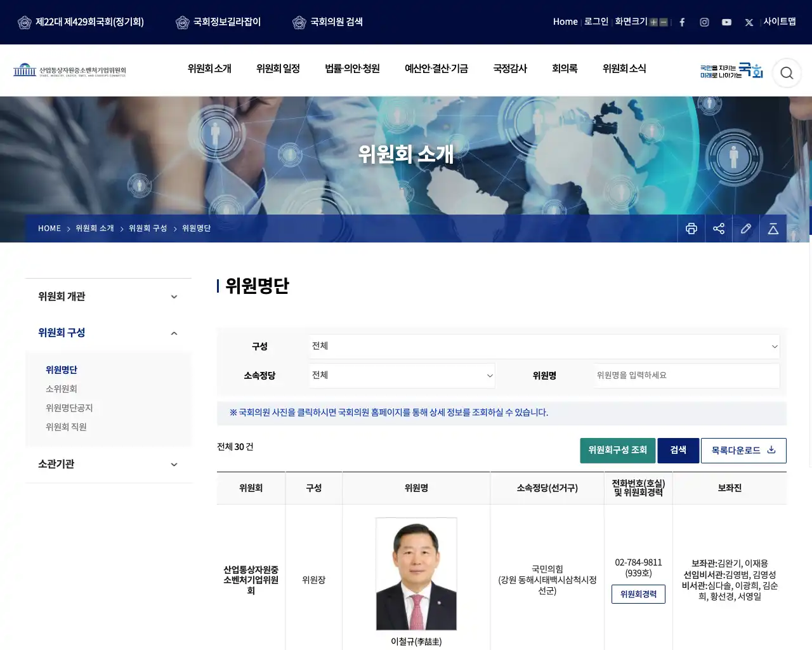Screen dimensions: 812x650
Task: Open the 위원회 소개 main menu
Action: (x=209, y=69)
